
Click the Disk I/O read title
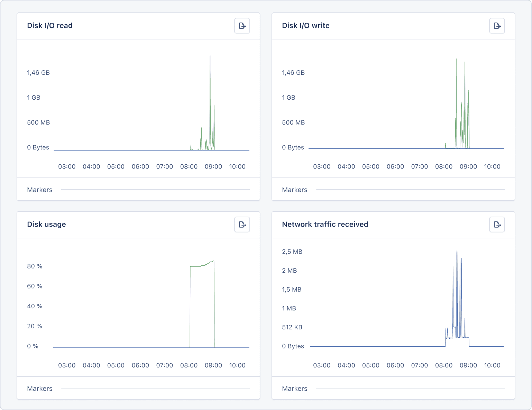coord(50,26)
